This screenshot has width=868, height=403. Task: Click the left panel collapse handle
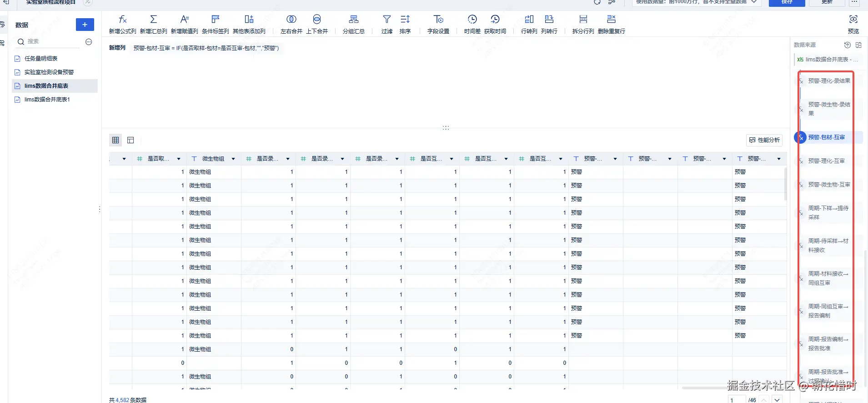(x=100, y=209)
